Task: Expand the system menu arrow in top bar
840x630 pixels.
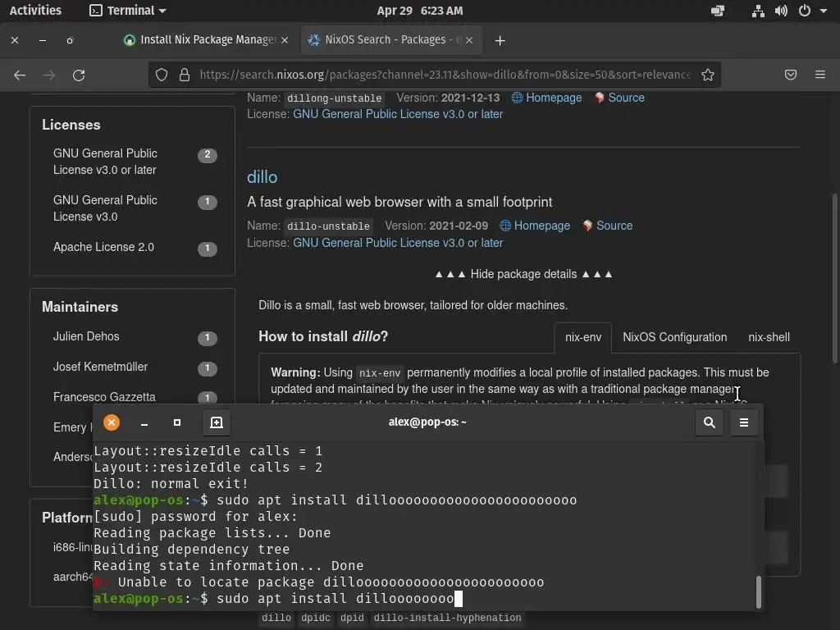Action: pos(824,11)
